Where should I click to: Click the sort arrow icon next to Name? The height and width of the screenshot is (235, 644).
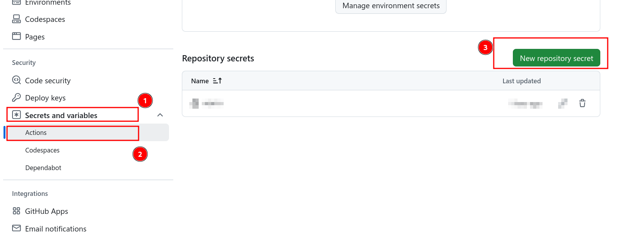217,81
